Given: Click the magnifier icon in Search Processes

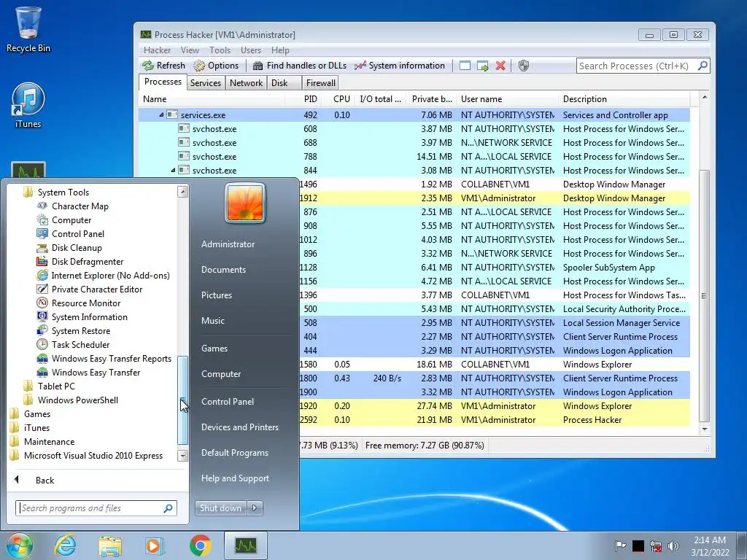Looking at the screenshot, I should coord(703,66).
